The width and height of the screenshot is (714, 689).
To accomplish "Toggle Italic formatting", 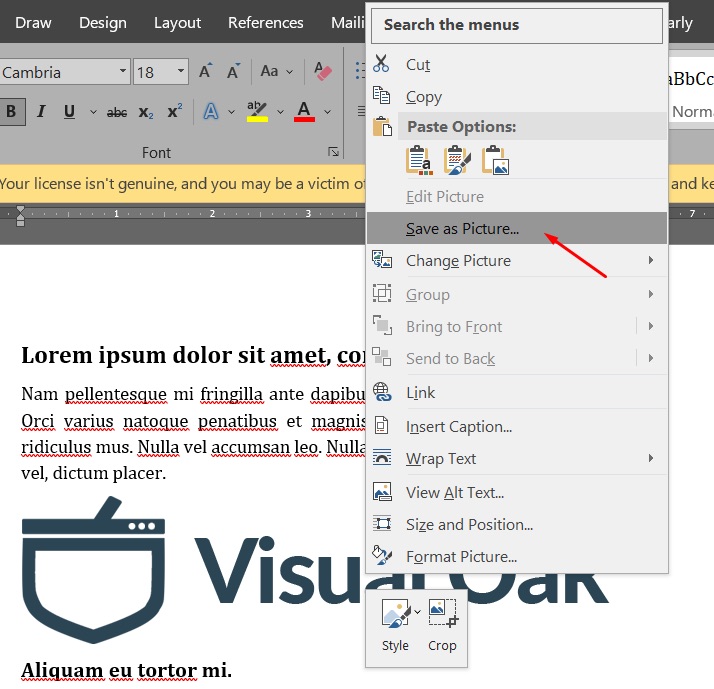I will pyautogui.click(x=41, y=111).
